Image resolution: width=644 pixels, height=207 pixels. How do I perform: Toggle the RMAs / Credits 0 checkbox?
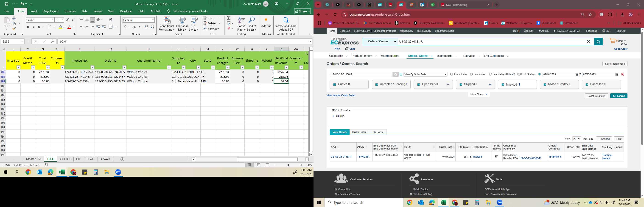click(545, 85)
